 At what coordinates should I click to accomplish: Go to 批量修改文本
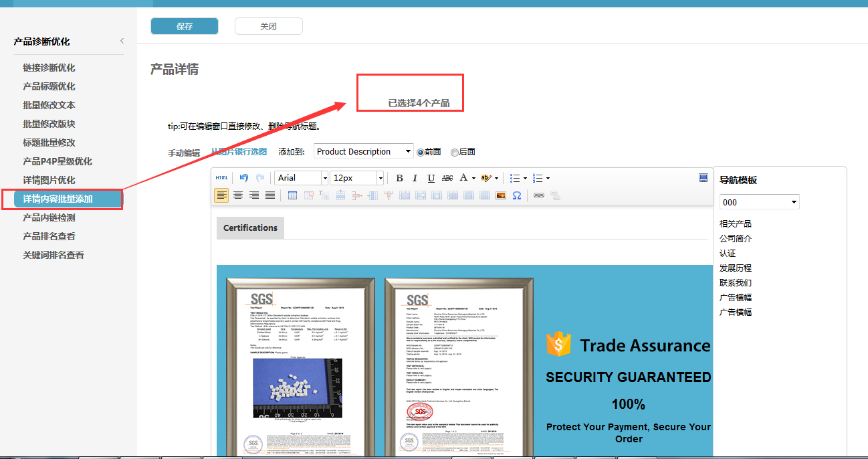(x=49, y=105)
